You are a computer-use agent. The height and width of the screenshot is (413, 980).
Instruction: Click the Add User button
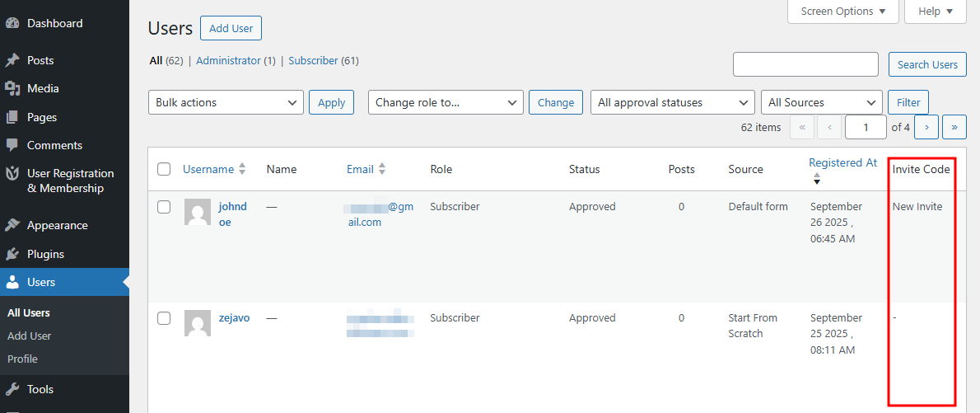click(x=231, y=29)
